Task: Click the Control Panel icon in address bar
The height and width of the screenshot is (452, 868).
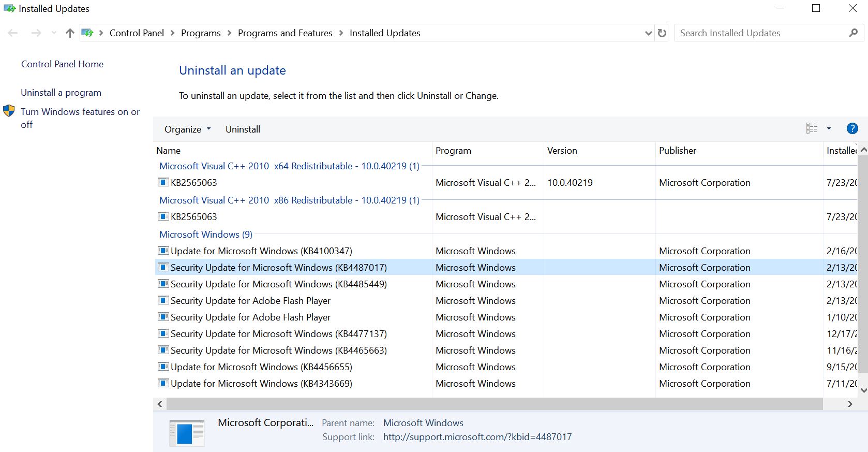Action: pos(87,33)
